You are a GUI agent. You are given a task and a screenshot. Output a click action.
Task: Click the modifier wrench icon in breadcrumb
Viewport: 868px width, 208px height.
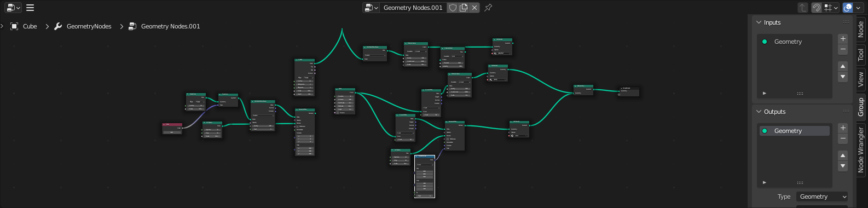pyautogui.click(x=58, y=26)
